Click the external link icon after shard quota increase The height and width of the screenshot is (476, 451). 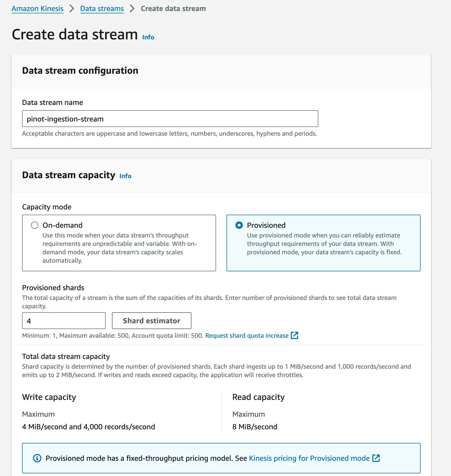(x=294, y=335)
